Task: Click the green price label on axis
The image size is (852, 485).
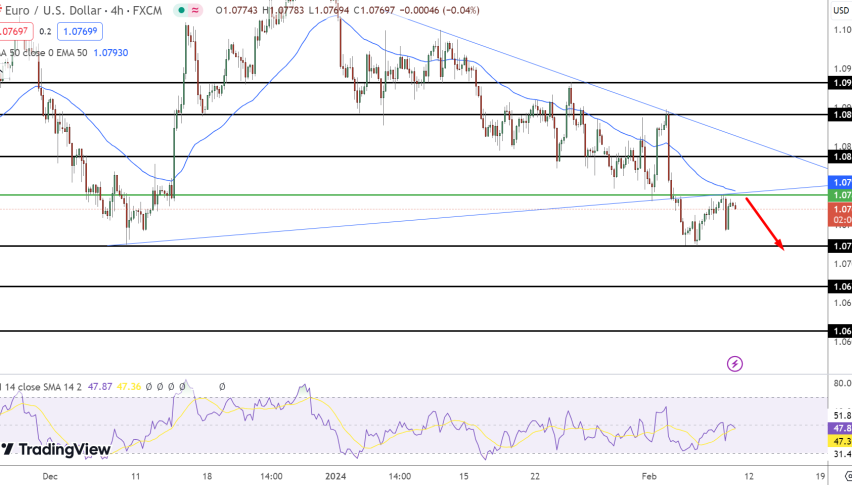Action: [x=840, y=195]
